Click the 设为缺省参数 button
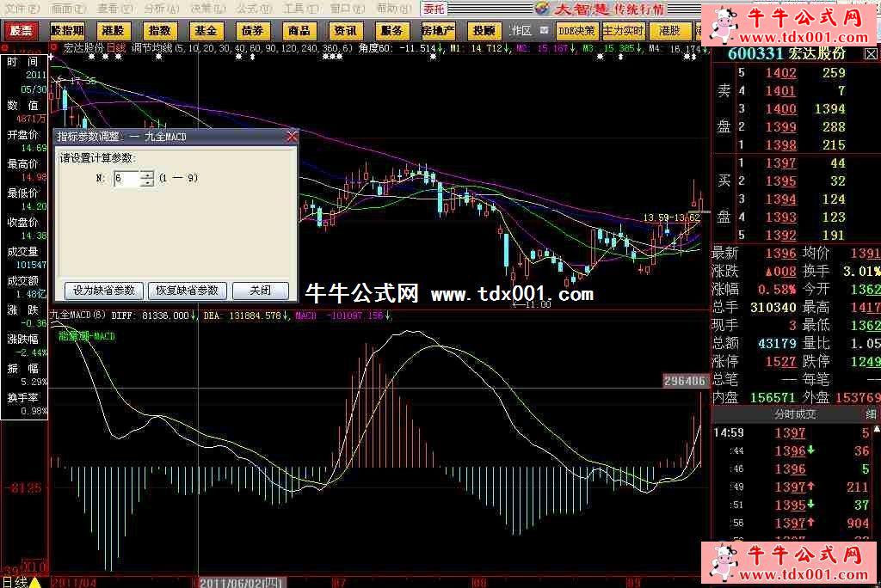The image size is (881, 588). 104,291
